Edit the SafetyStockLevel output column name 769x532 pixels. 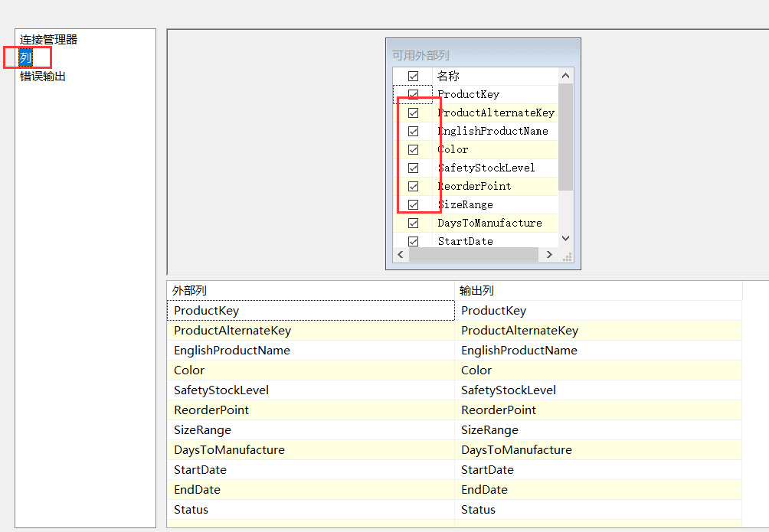point(598,390)
